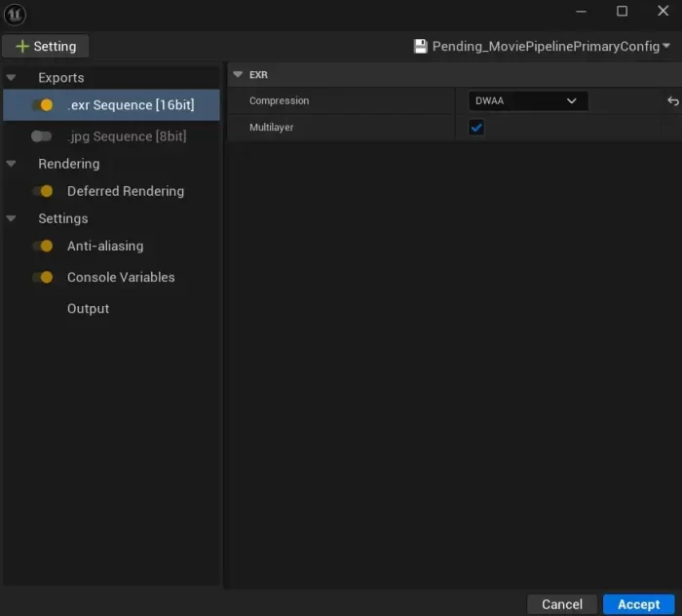This screenshot has width=682, height=616.
Task: Toggle the .exr Sequence [16bit] switch
Action: pos(42,105)
